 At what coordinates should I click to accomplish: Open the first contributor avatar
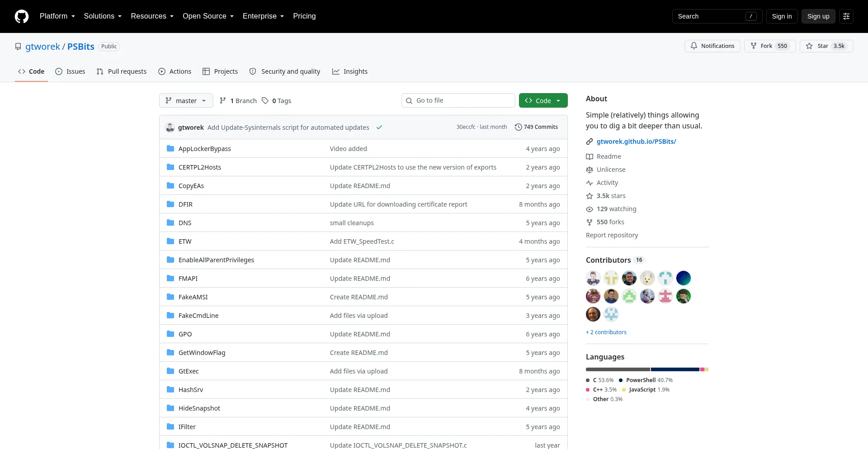tap(593, 278)
